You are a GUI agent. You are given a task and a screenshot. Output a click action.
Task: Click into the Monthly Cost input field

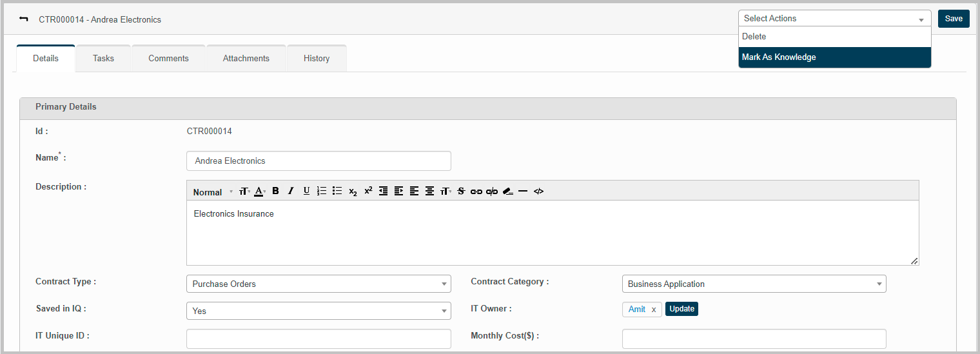pos(754,339)
